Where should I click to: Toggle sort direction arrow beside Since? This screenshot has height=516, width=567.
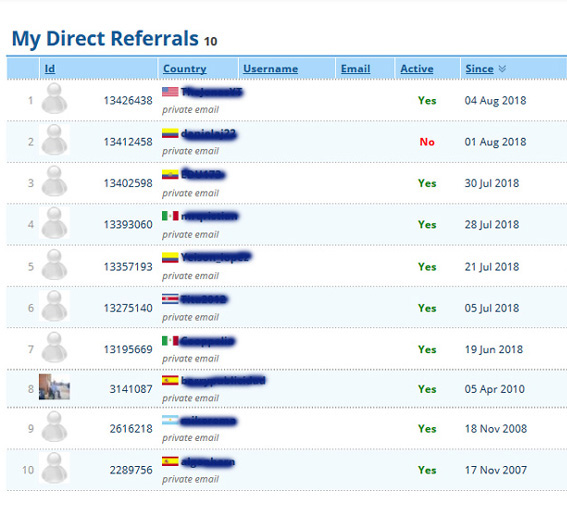pyautogui.click(x=502, y=68)
